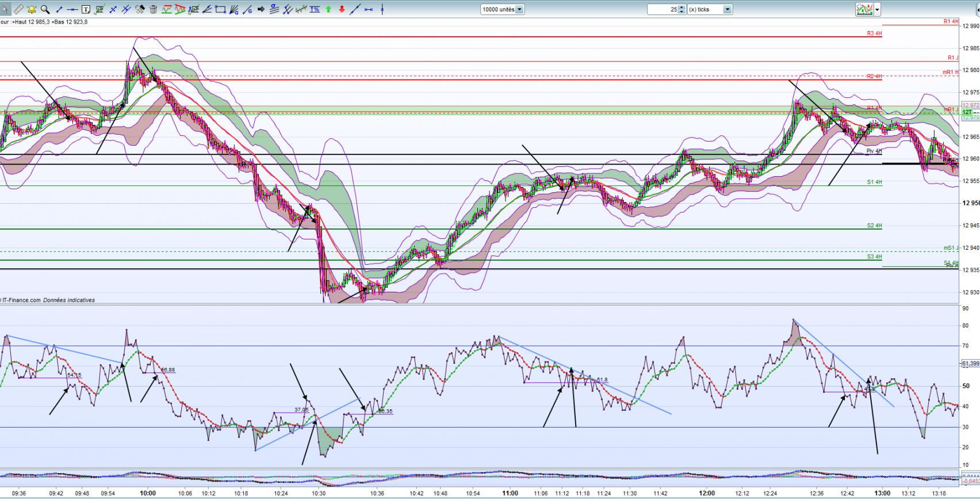Place a red down arrow marker
Screen dimensions: 980x499
[x=342, y=9]
